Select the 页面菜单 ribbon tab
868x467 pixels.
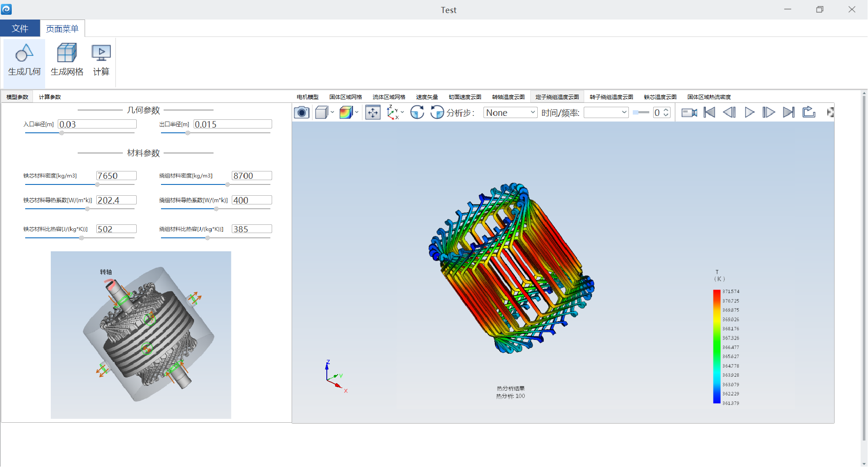click(62, 29)
